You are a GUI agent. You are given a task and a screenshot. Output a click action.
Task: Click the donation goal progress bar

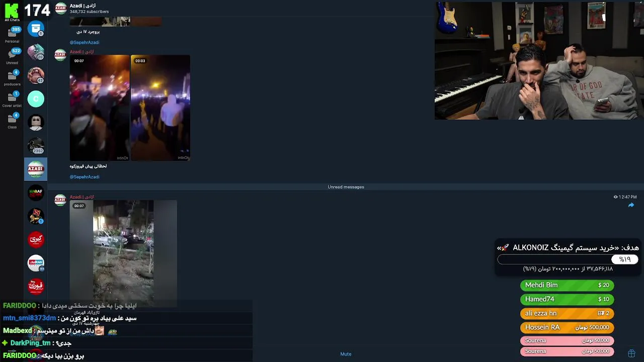click(x=568, y=259)
